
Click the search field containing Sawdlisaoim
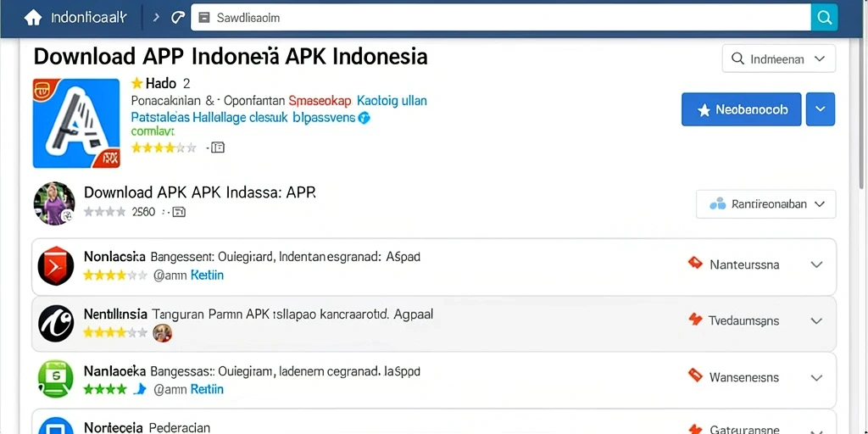tap(500, 18)
